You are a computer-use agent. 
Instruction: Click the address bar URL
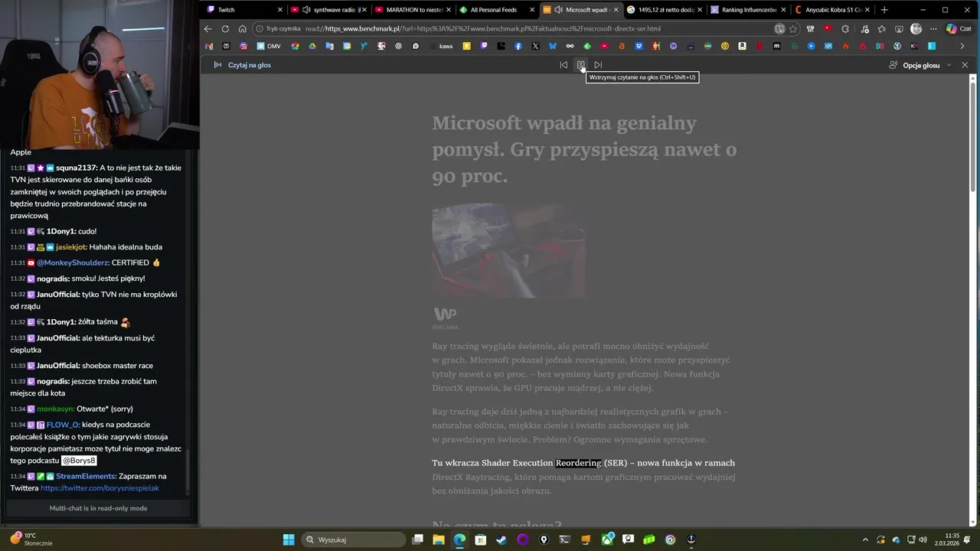point(482,29)
